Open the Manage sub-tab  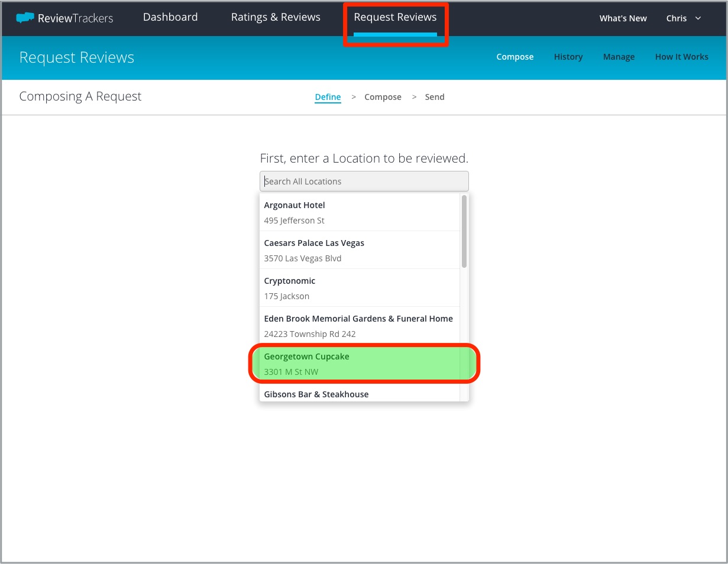coord(619,57)
